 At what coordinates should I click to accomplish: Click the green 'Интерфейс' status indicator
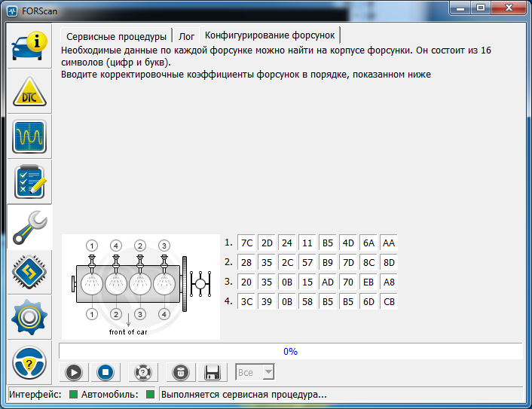coord(73,395)
